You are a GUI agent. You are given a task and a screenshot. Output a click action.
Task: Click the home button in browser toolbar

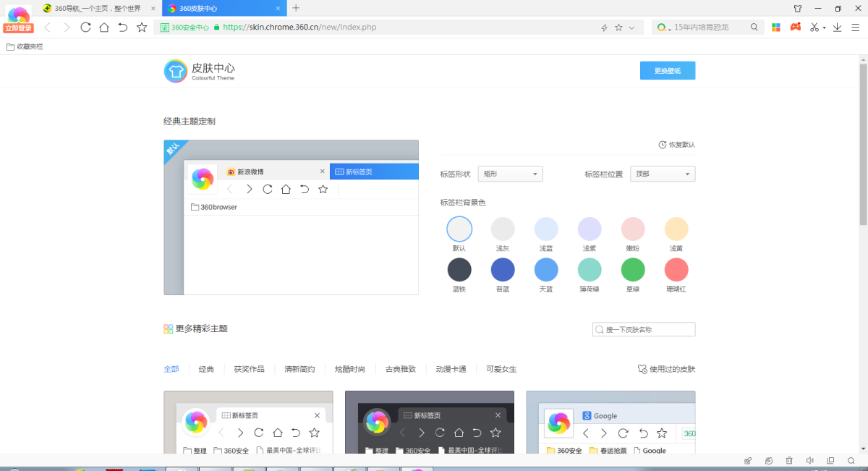104,27
